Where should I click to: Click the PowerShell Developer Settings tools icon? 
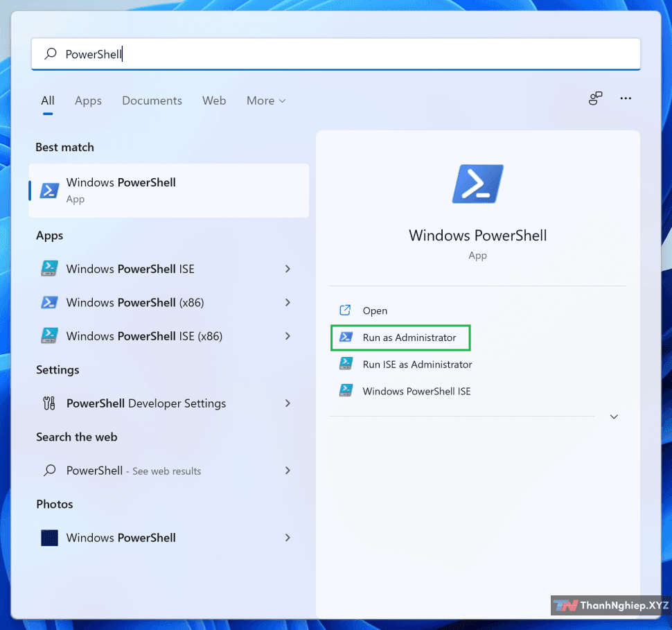[49, 403]
